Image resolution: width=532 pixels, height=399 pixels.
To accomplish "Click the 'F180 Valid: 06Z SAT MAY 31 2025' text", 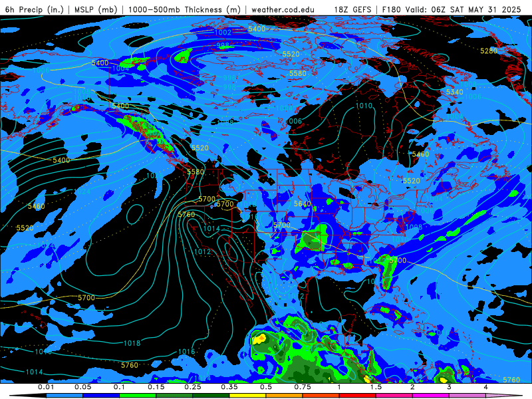I will coord(452,9).
